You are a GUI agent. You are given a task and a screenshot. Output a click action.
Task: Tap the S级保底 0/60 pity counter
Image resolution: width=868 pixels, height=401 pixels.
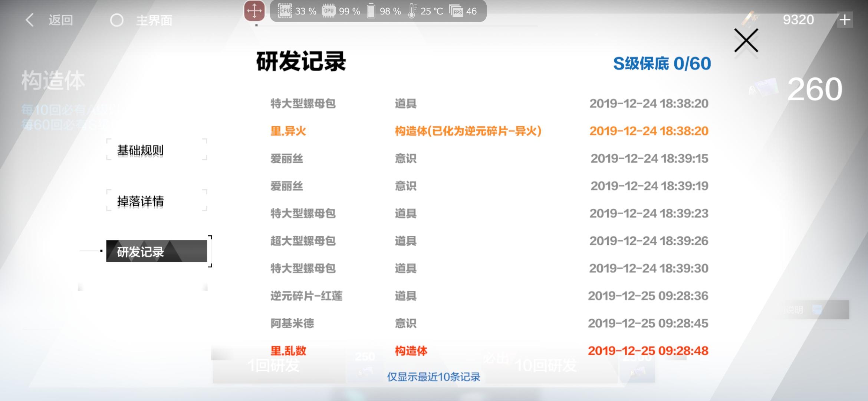pos(662,63)
